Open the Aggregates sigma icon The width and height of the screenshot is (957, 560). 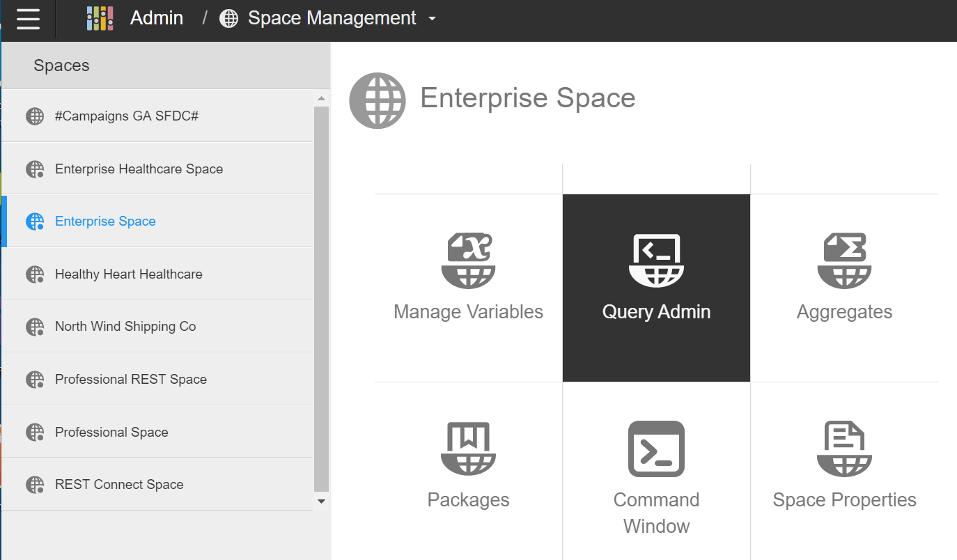[x=844, y=260]
